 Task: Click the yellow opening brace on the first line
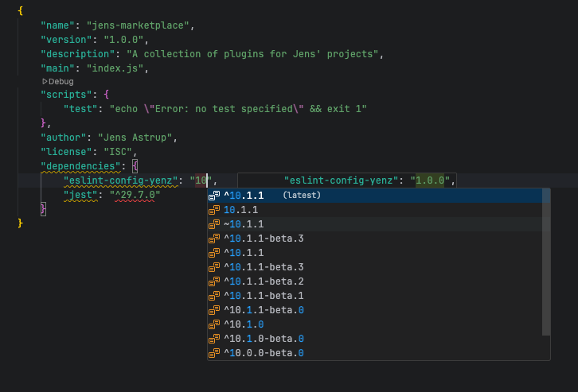click(x=20, y=11)
